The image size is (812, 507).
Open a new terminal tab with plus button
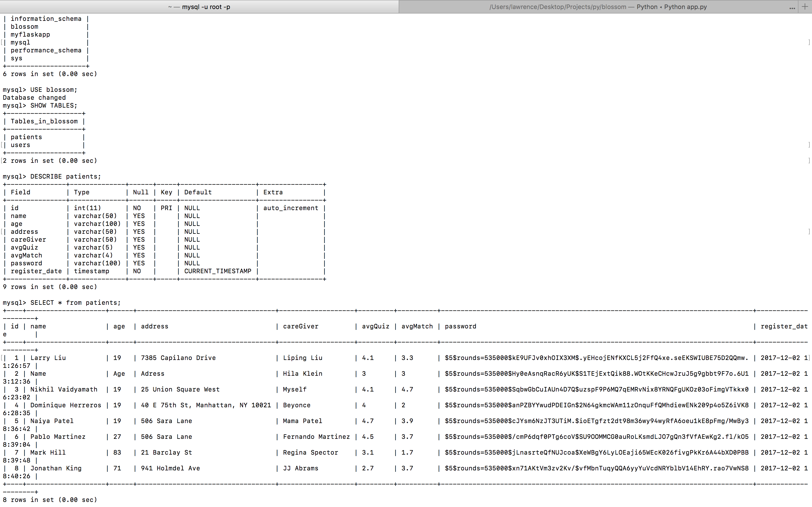point(805,7)
